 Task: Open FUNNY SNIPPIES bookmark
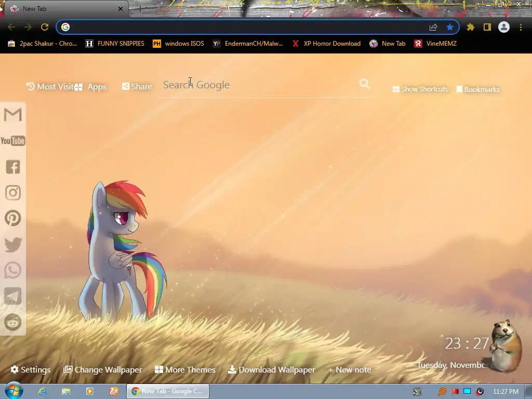point(115,44)
